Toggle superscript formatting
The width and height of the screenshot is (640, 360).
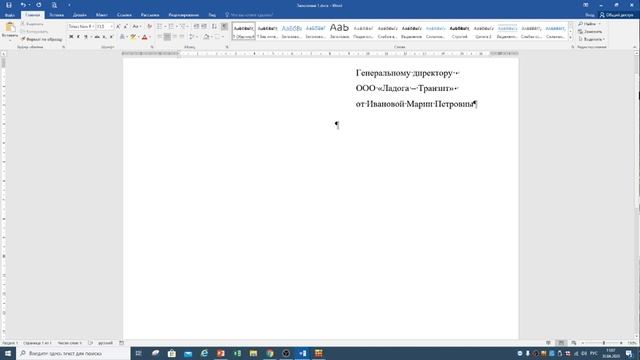(x=111, y=37)
